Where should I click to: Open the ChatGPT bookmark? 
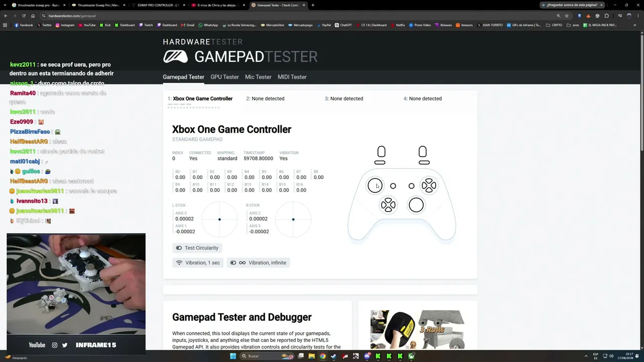[343, 25]
